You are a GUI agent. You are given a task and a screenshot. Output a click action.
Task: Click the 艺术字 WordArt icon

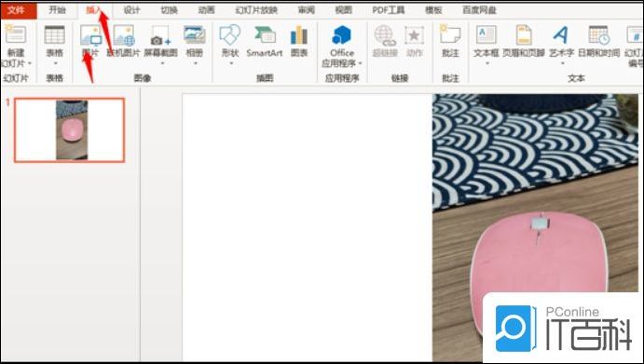coord(561,34)
